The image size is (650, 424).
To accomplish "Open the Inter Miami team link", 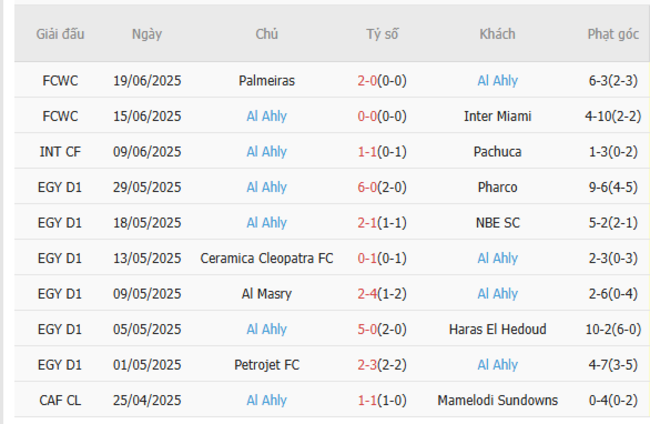I will tap(497, 116).
